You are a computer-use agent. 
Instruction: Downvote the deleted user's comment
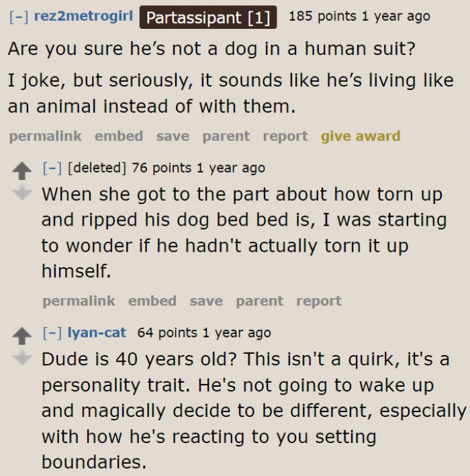23,194
